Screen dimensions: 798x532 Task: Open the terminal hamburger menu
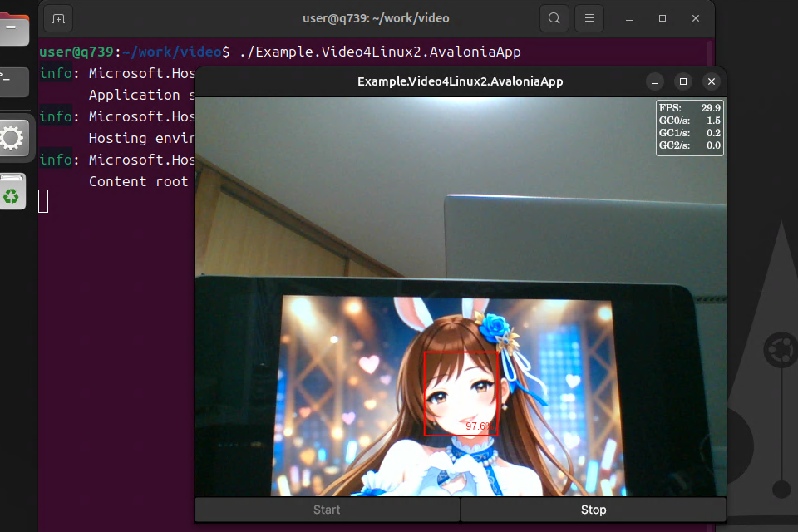point(589,17)
